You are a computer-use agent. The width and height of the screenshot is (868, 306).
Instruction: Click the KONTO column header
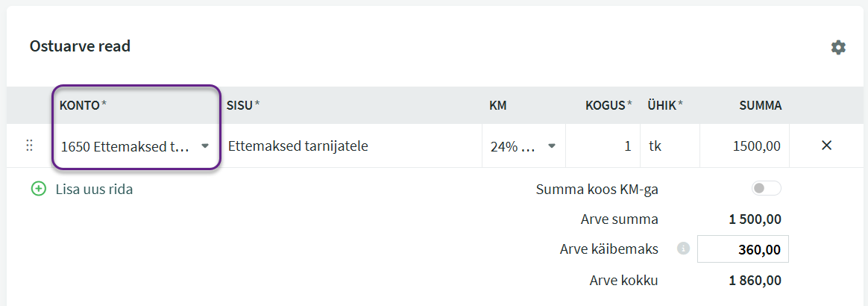coord(80,105)
